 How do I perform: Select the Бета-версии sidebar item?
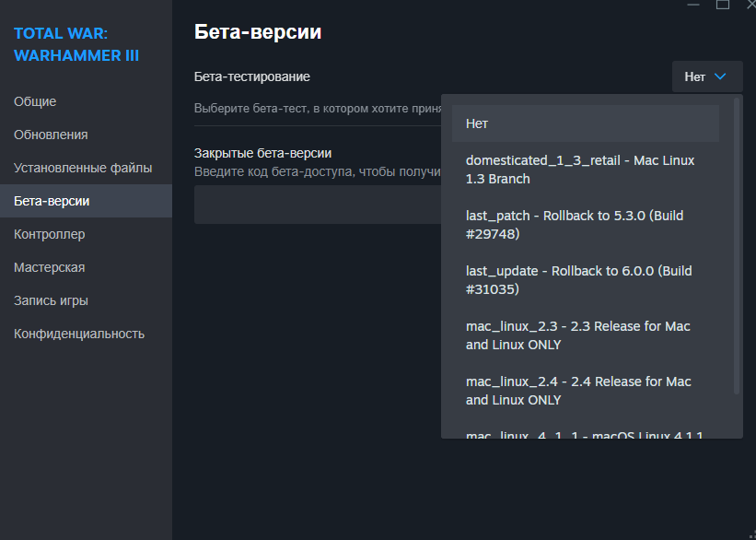pyautogui.click(x=86, y=201)
